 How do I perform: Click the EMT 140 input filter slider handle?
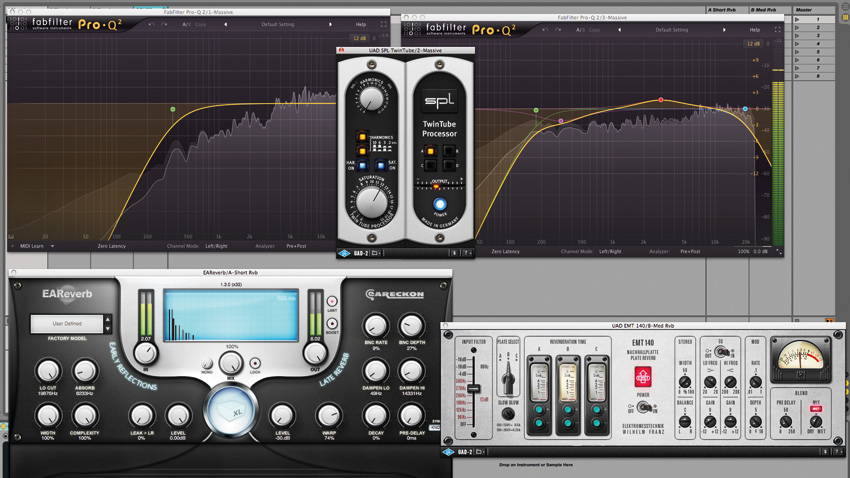pos(474,389)
